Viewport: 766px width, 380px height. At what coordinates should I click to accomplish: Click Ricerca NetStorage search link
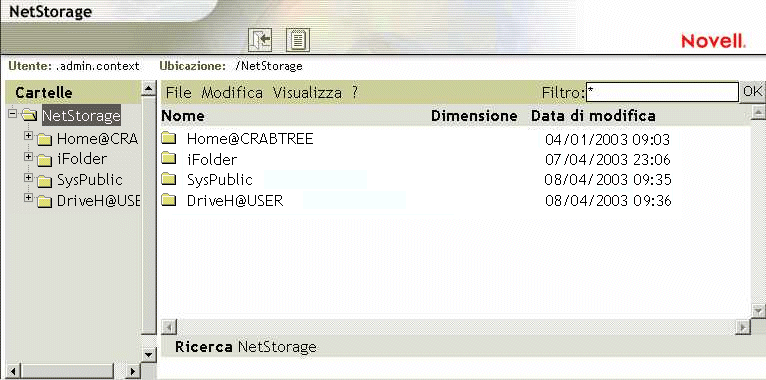point(246,347)
